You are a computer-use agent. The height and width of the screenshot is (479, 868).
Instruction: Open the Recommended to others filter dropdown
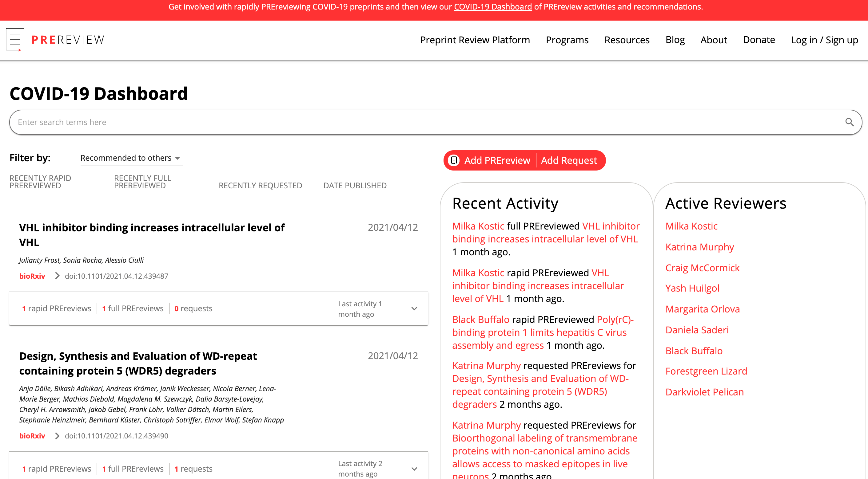pyautogui.click(x=131, y=158)
